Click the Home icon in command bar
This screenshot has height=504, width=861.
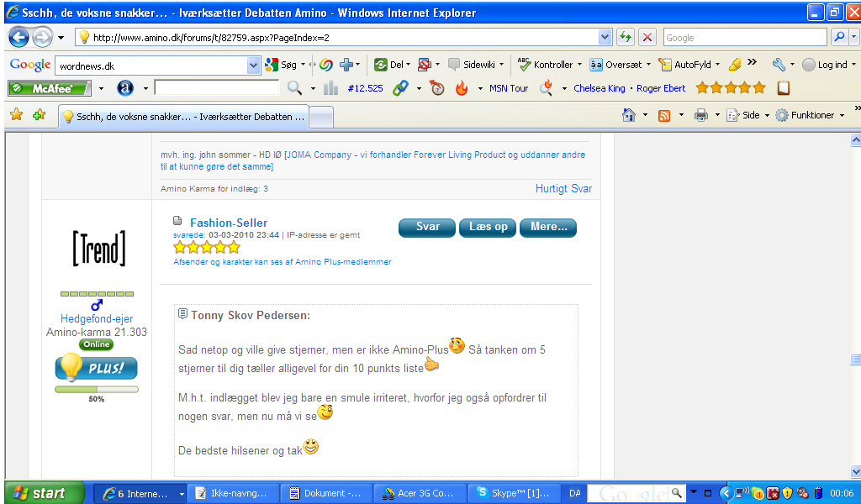pos(628,116)
